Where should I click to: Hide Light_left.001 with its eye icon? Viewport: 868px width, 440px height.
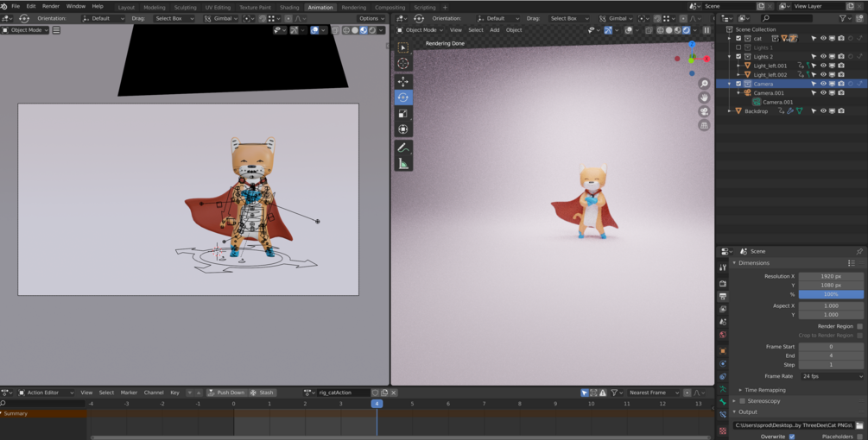[823, 66]
